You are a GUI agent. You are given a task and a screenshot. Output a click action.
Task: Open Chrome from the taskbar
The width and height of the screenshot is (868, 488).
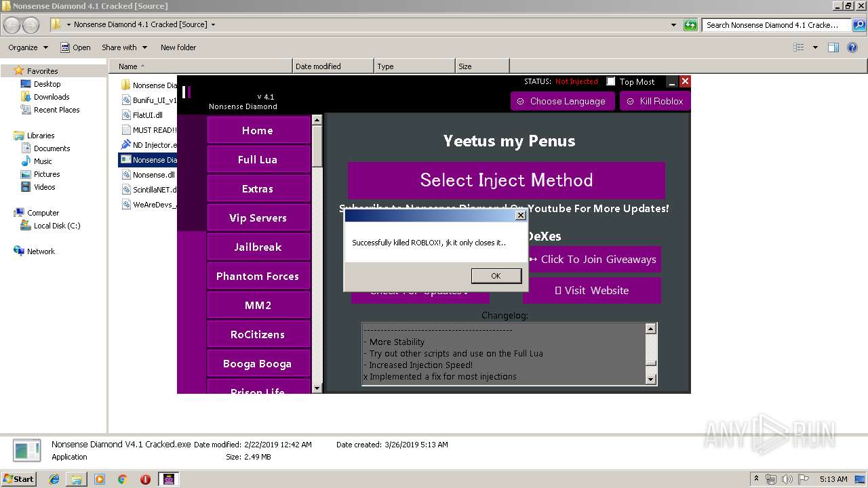(x=122, y=479)
